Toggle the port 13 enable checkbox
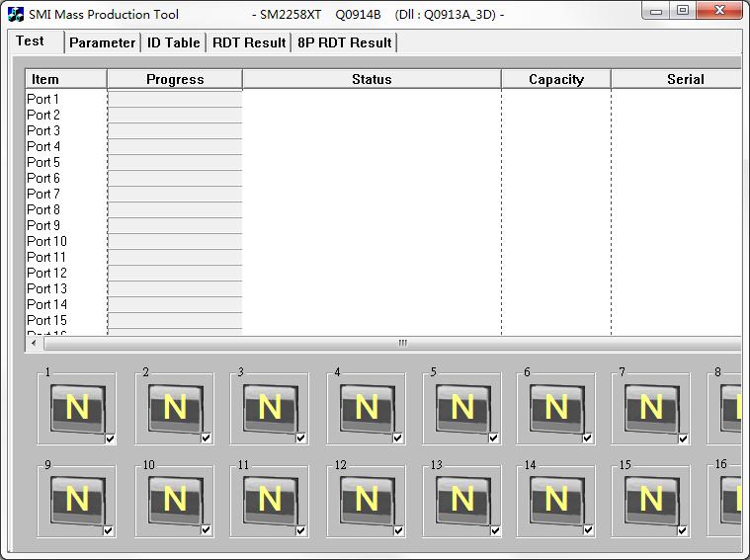Viewport: 750px width, 560px height. pos(493,530)
